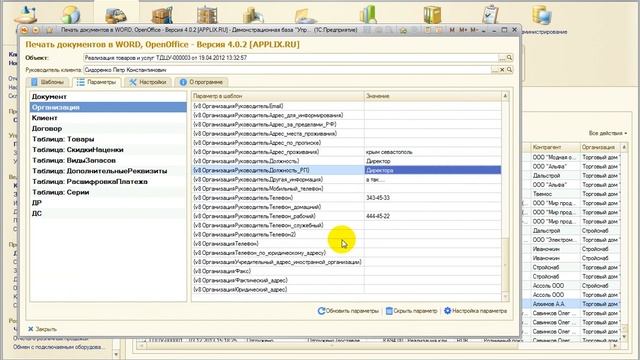Click the home icon in the title bar
The width and height of the screenshot is (640, 360).
point(403,30)
